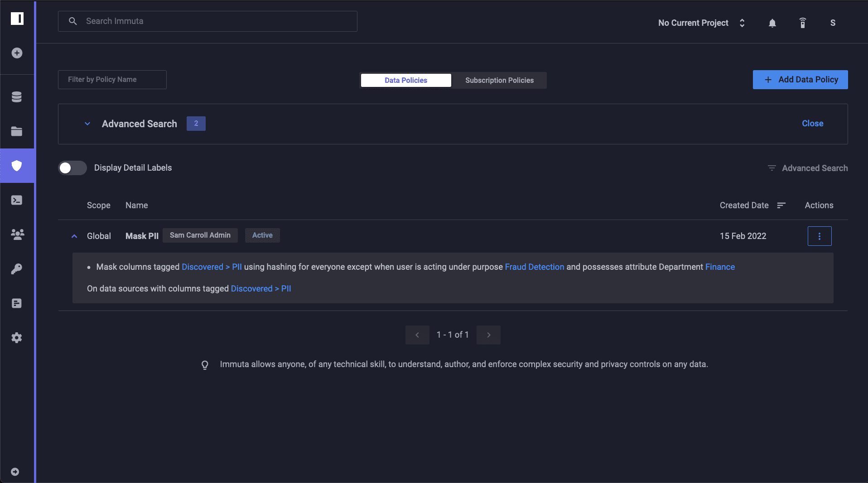Viewport: 868px width, 483px height.
Task: Click the Name column header
Action: pyautogui.click(x=137, y=206)
